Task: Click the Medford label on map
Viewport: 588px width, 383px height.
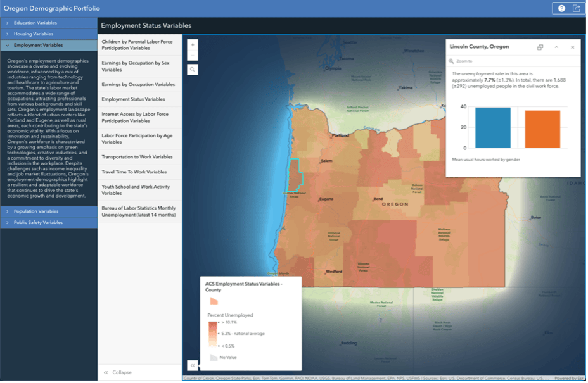Action: pyautogui.click(x=335, y=272)
